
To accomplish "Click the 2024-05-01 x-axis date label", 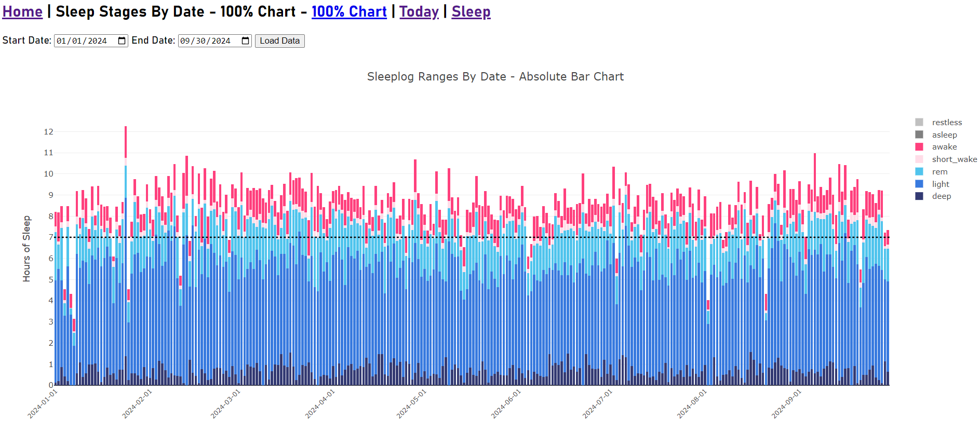I will coord(412,403).
